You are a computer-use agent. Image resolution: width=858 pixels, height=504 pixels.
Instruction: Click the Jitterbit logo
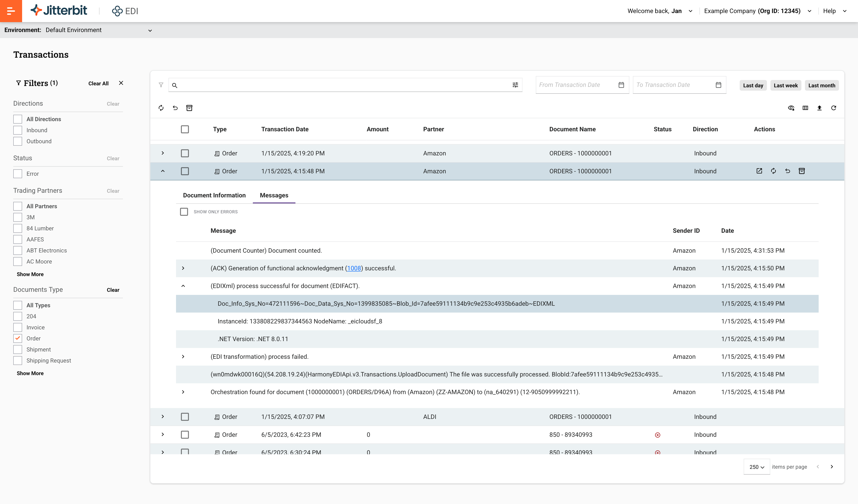click(x=59, y=11)
